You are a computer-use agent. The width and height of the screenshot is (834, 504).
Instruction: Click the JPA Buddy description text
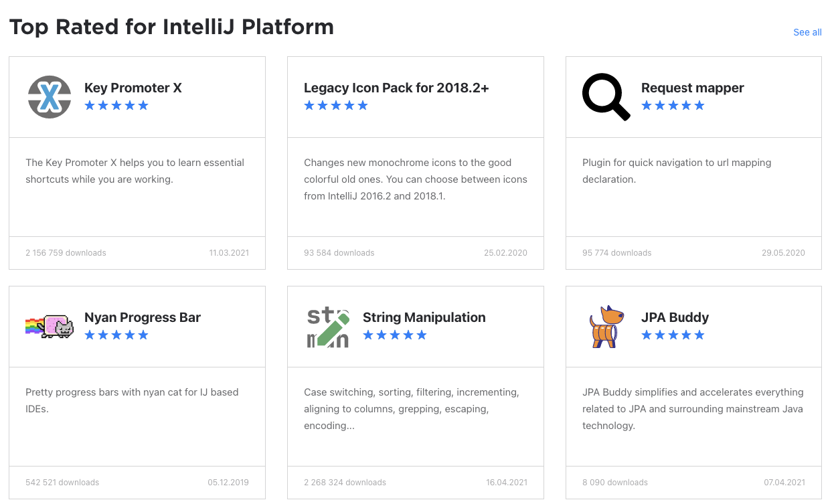pos(693,409)
